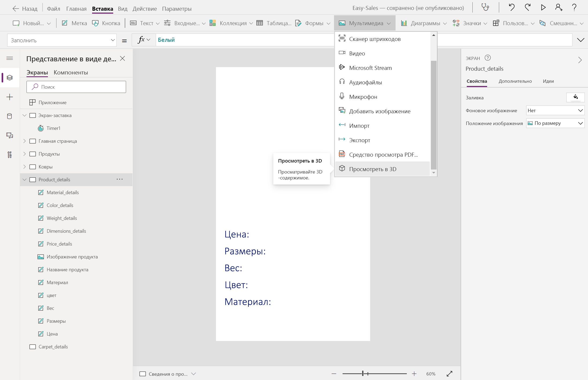The height and width of the screenshot is (380, 588).
Task: Open the Media sidebar icon
Action: click(x=10, y=136)
